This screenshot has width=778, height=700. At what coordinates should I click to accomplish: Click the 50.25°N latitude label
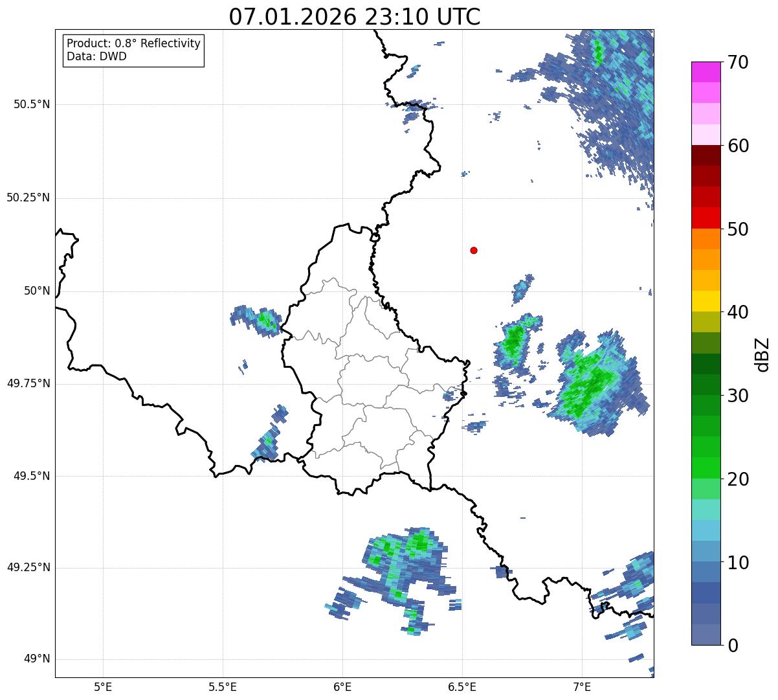click(x=28, y=198)
